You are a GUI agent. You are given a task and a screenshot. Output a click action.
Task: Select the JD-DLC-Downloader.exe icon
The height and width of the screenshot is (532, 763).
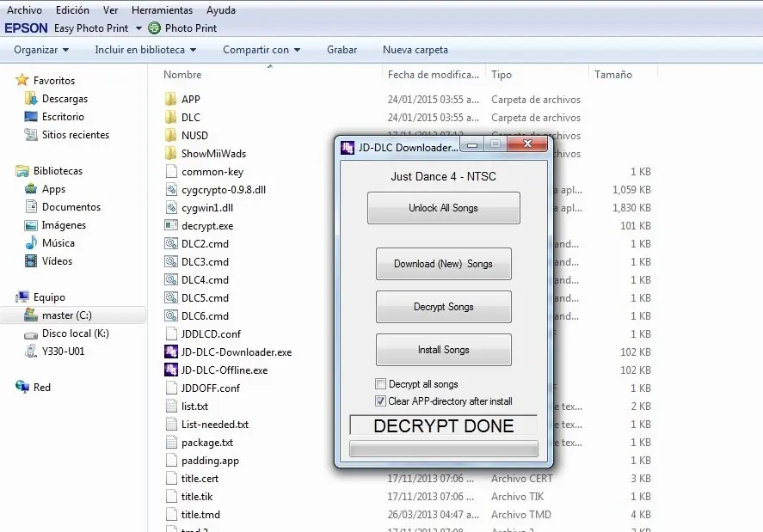click(x=171, y=352)
